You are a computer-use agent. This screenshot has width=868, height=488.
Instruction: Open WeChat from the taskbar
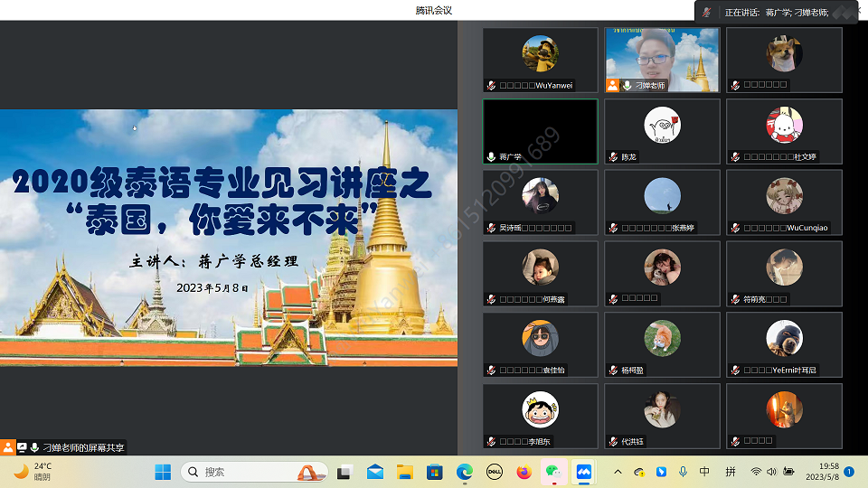click(x=552, y=472)
